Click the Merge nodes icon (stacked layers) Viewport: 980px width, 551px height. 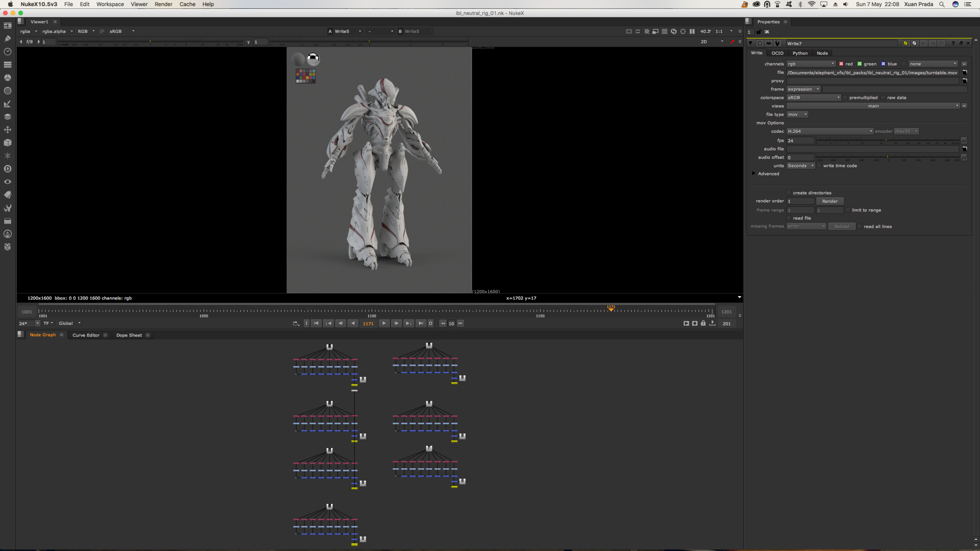coord(7,116)
